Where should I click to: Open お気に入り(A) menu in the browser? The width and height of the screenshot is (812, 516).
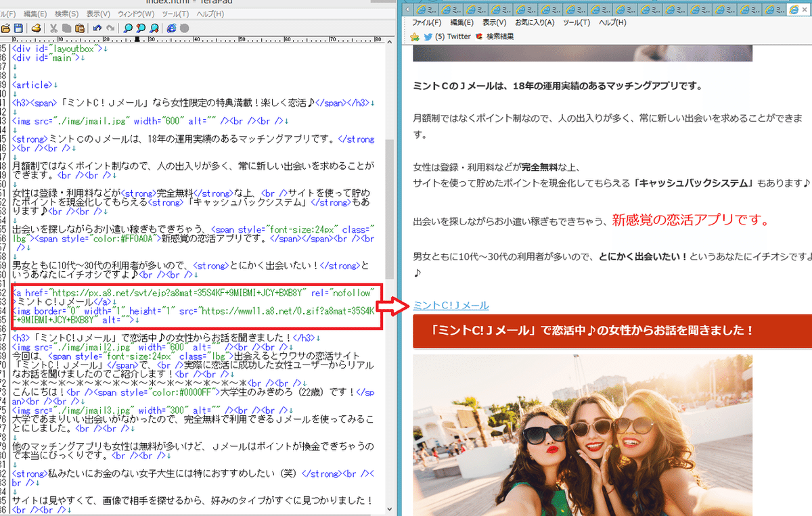534,22
